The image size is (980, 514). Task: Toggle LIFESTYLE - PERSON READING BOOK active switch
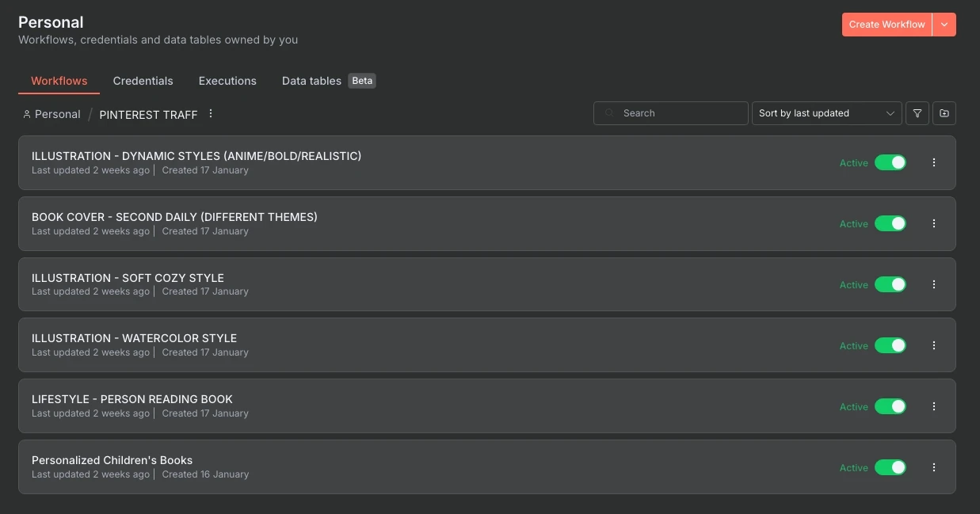pos(890,406)
